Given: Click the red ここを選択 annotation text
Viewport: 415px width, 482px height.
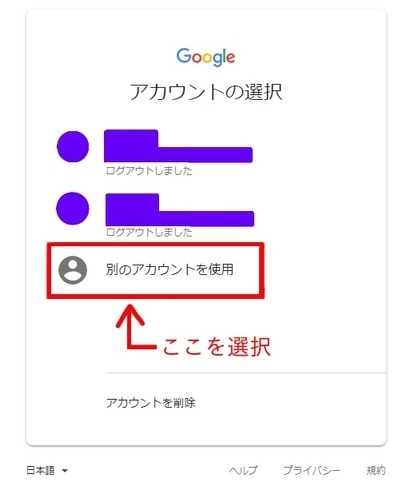Looking at the screenshot, I should click(x=217, y=347).
